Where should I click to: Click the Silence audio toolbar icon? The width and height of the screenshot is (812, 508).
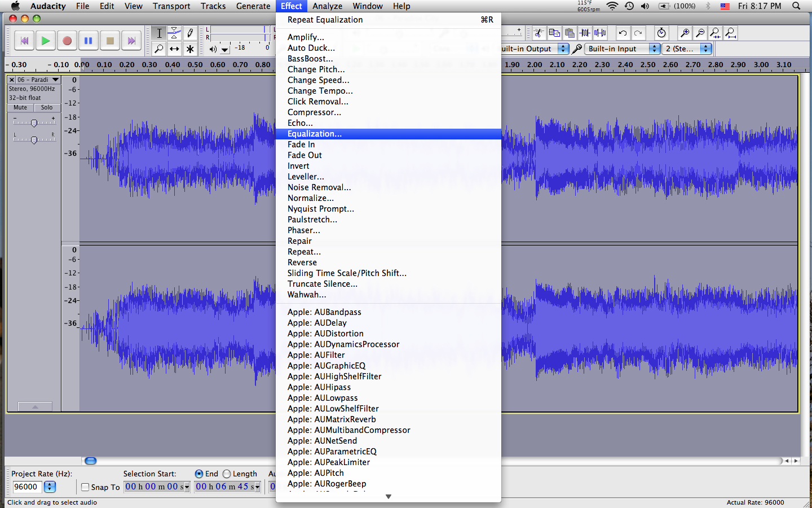point(600,33)
